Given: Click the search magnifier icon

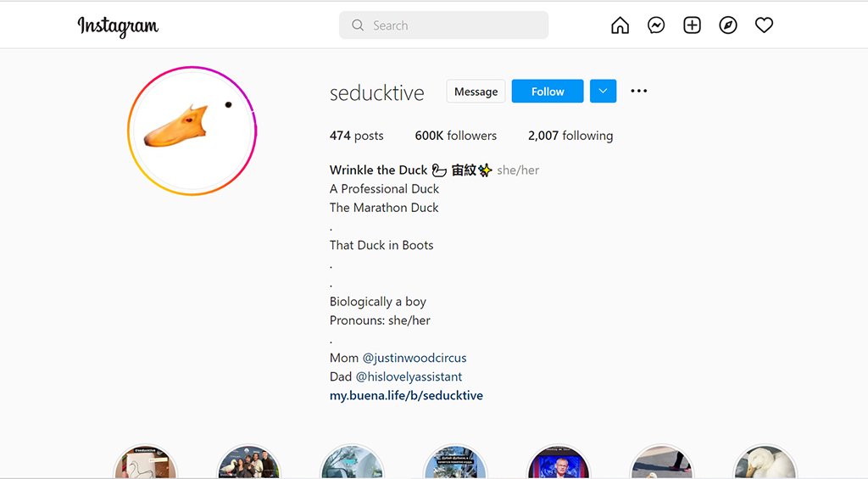Looking at the screenshot, I should point(358,25).
